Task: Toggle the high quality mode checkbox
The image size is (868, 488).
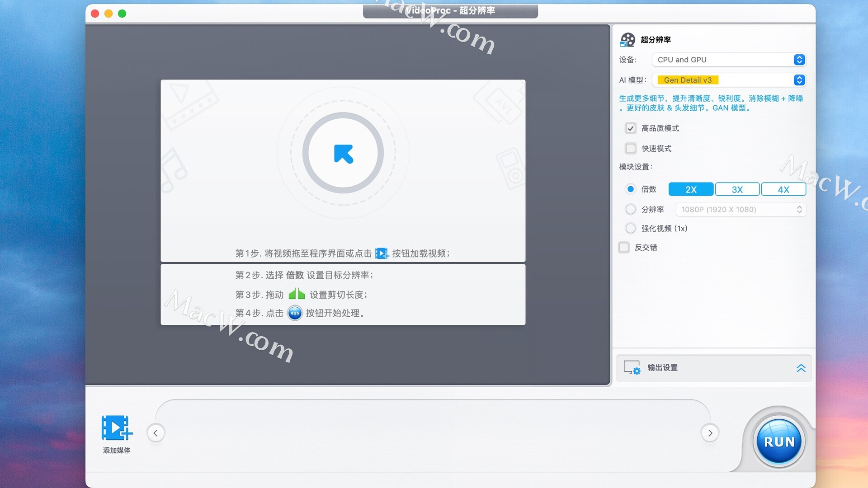Action: point(630,128)
